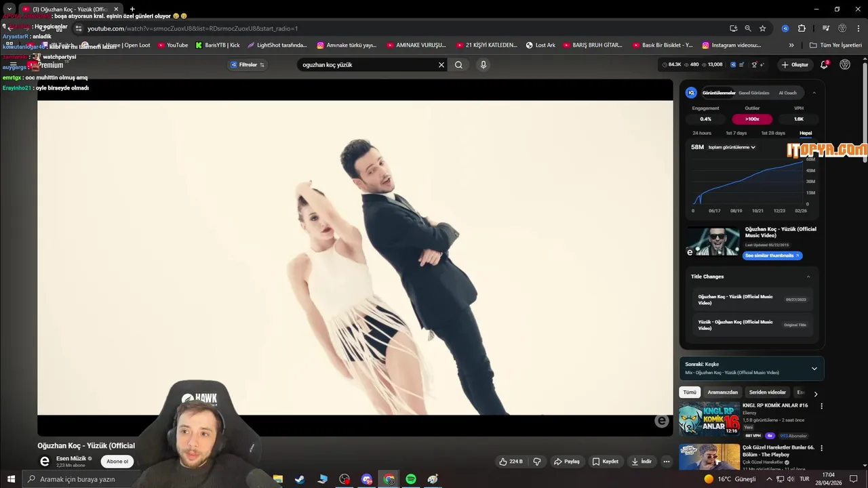Viewport: 868px width, 488px height.
Task: Select the 1st 28 days range
Action: (773, 133)
